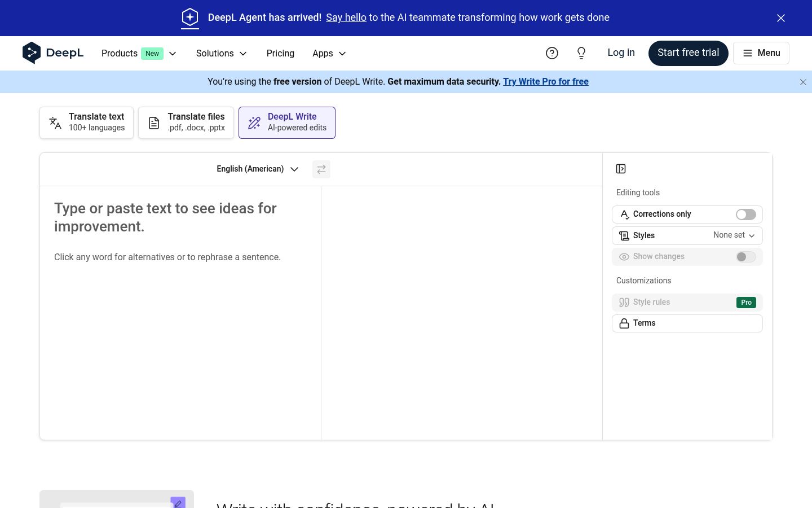812x508 pixels.
Task: Click the lightbulb tips icon
Action: [581, 53]
